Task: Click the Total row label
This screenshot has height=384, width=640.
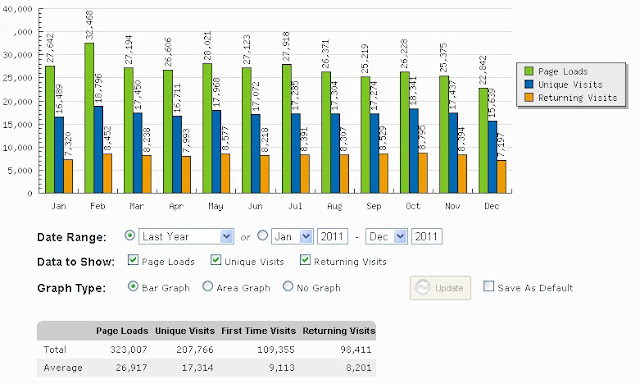Action: pyautogui.click(x=55, y=350)
